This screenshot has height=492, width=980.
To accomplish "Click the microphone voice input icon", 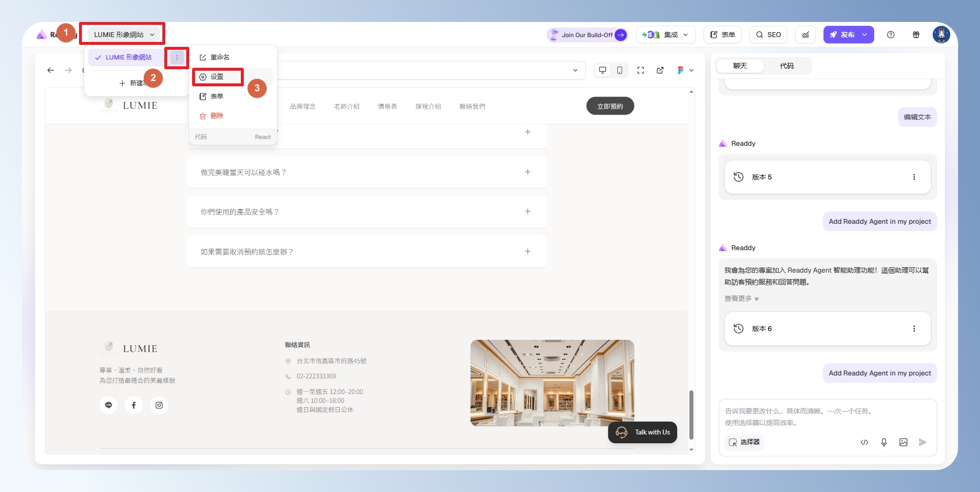I will coord(883,442).
